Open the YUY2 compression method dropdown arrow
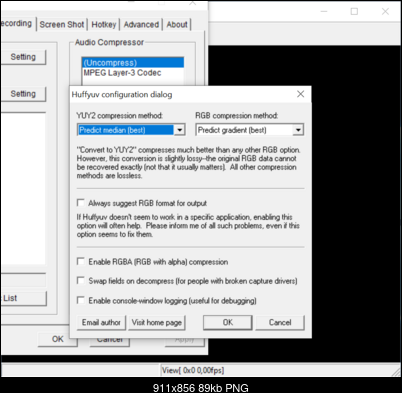 tap(180, 130)
